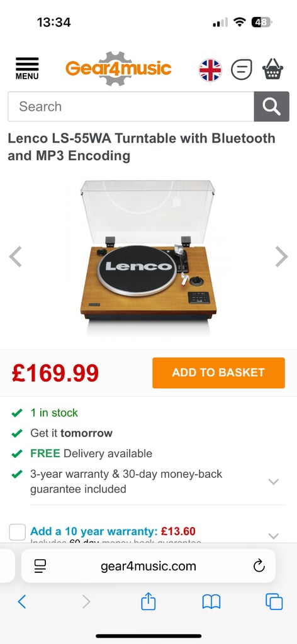Reload the gear4music.com page
297x644 pixels.
259,567
